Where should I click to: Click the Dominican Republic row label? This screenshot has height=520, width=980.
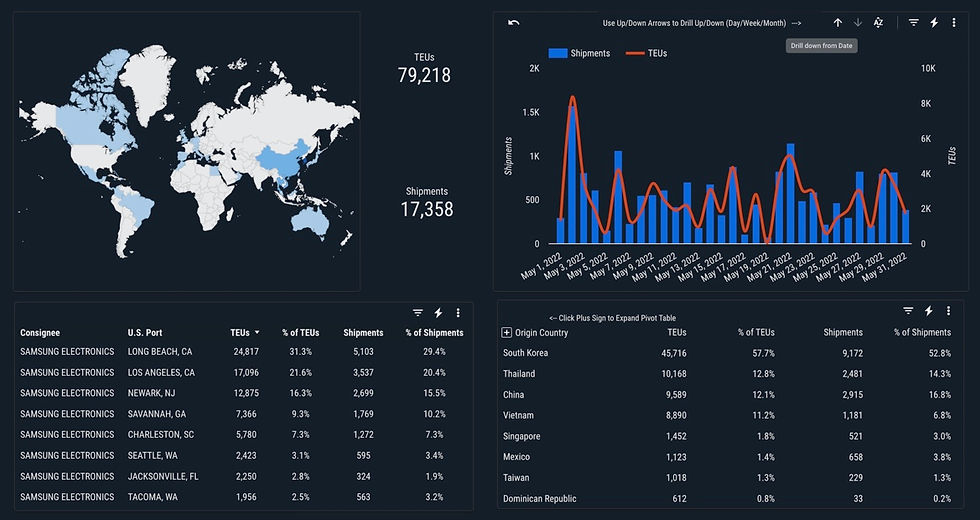[540, 499]
